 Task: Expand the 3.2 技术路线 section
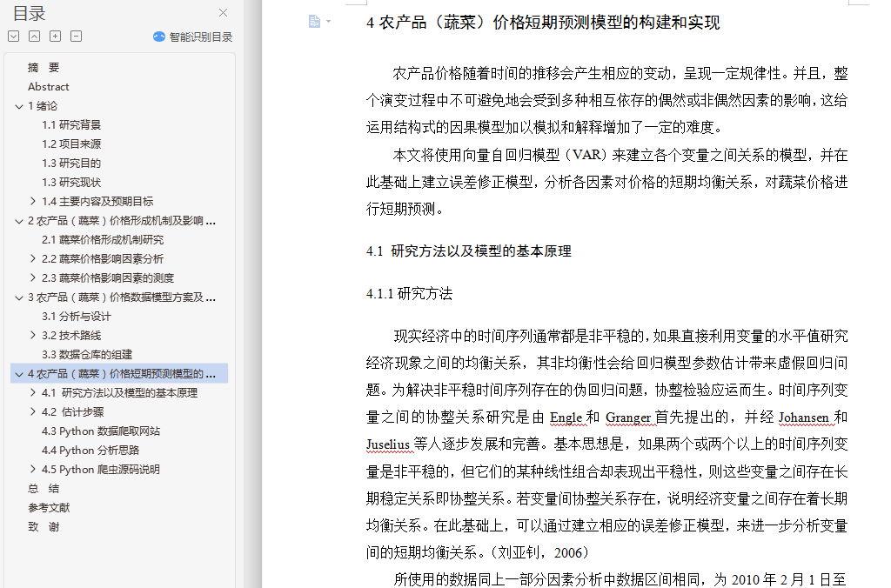pos(33,335)
